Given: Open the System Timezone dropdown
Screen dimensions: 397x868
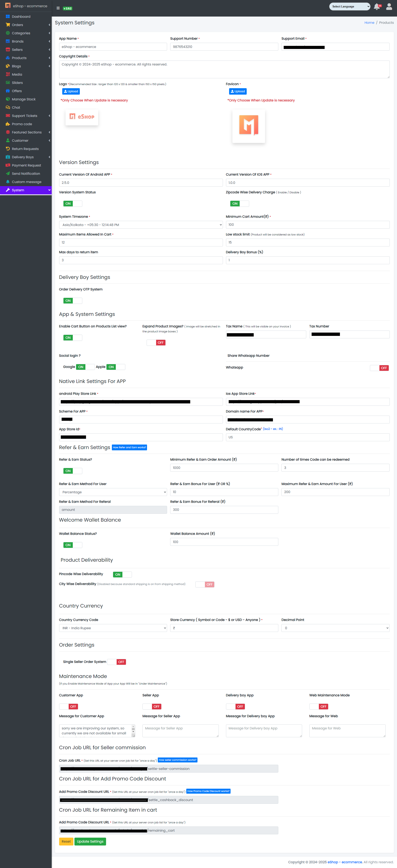Looking at the screenshot, I should 141,225.
